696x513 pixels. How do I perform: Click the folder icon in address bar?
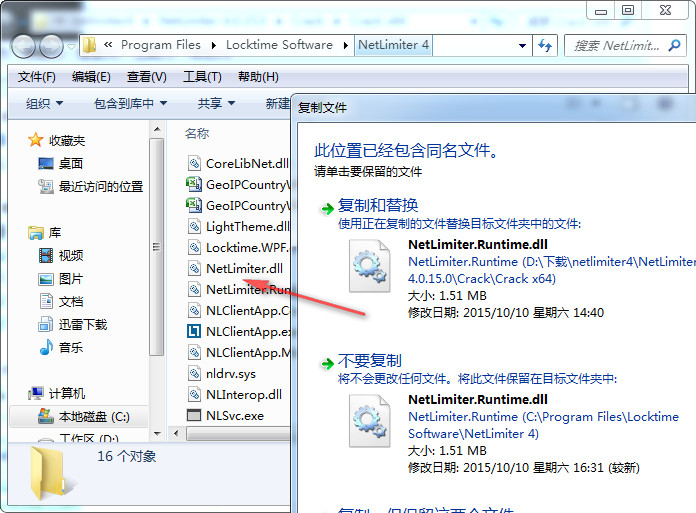coord(90,45)
